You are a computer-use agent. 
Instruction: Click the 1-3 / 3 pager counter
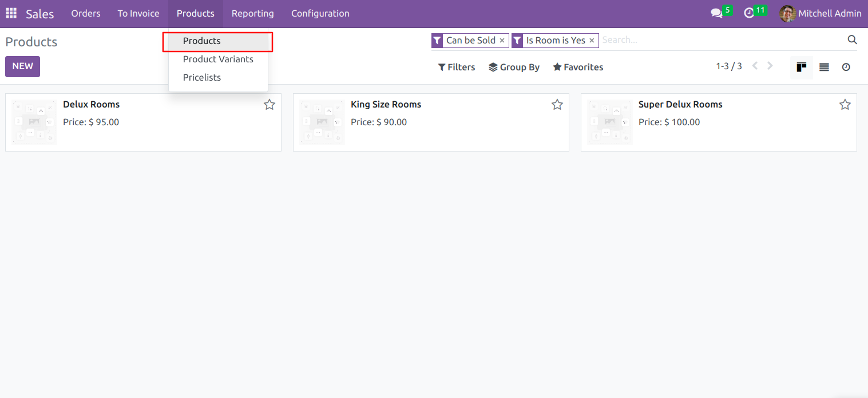click(729, 66)
